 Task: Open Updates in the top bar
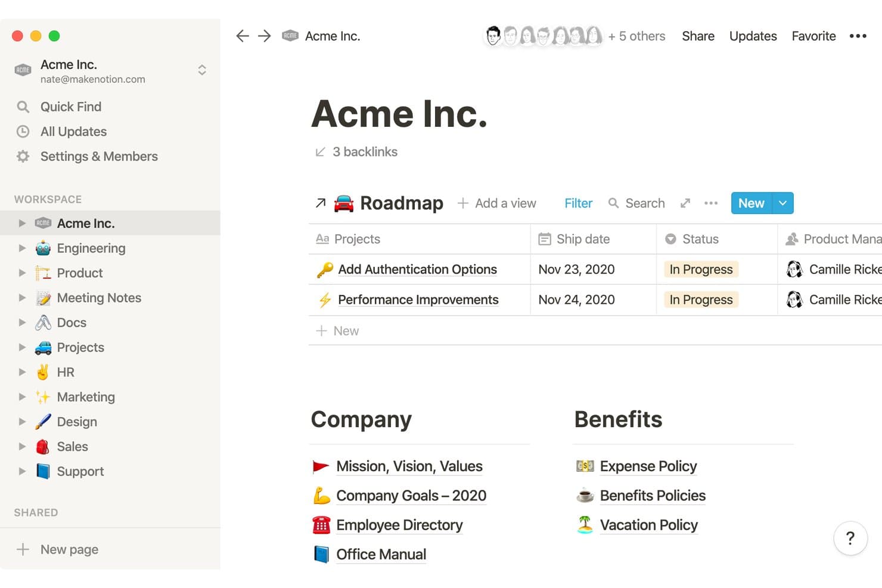(x=753, y=36)
